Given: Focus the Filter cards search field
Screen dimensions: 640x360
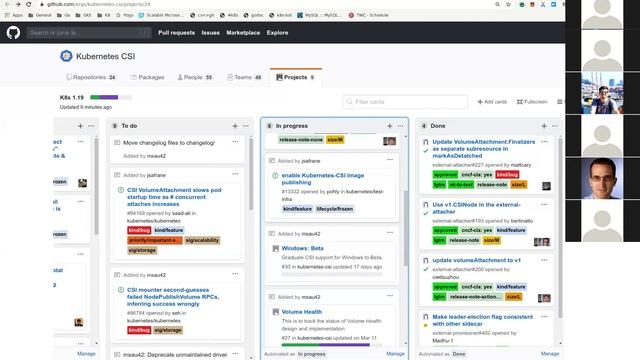Looking at the screenshot, I should (x=405, y=102).
